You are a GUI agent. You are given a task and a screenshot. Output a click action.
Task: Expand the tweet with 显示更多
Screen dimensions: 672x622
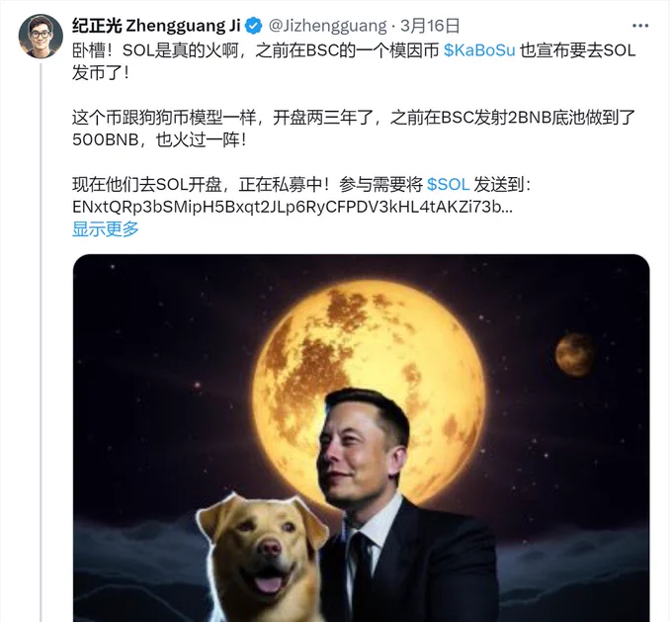pyautogui.click(x=106, y=228)
